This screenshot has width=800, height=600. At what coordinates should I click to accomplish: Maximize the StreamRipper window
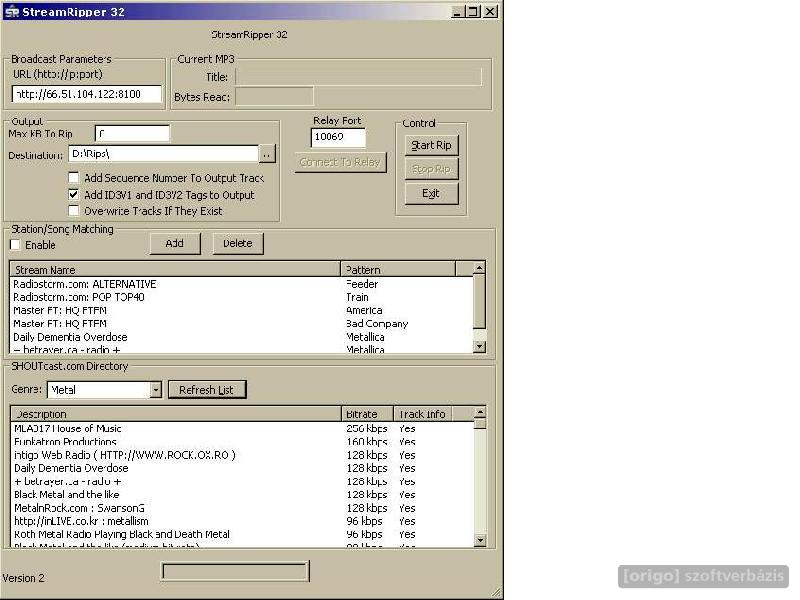[473, 11]
